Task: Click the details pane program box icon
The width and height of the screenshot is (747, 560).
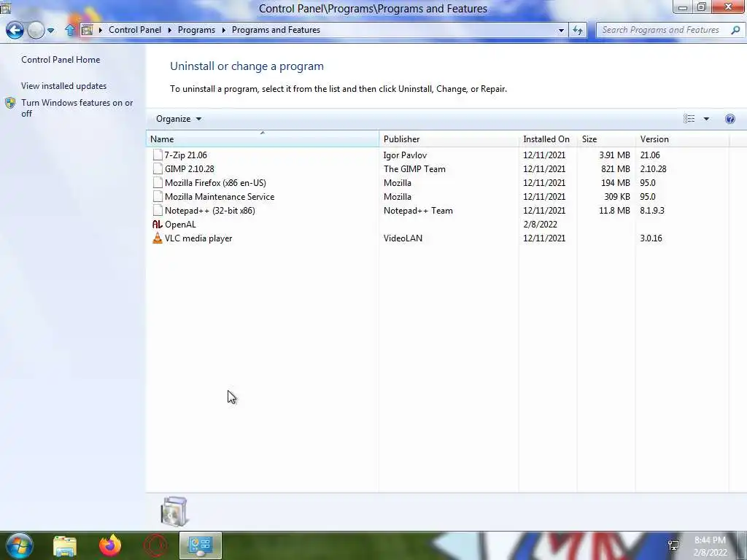Action: pos(174,511)
